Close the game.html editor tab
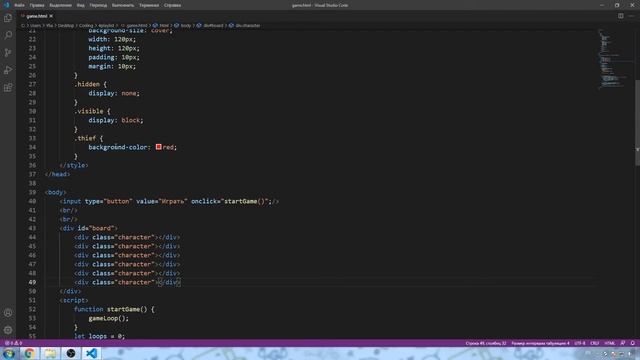The width and height of the screenshot is (640, 360). click(51, 16)
